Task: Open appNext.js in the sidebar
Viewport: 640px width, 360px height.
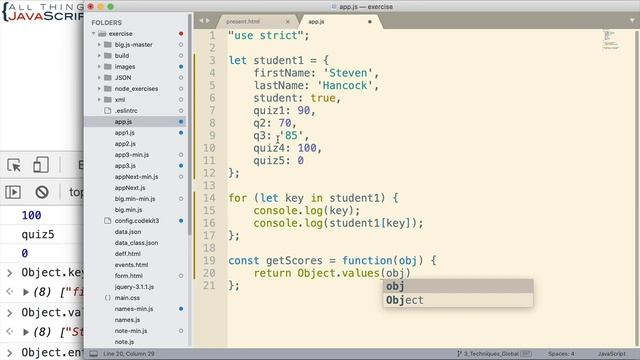Action: [x=130, y=188]
